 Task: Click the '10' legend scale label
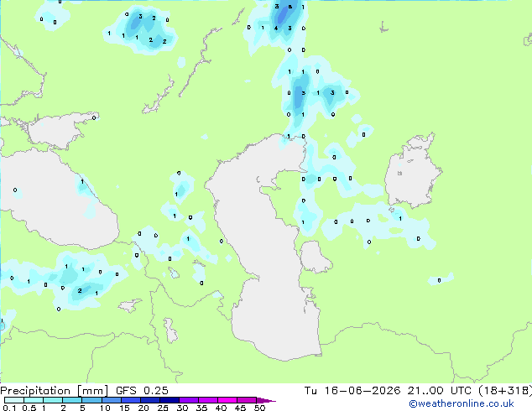105,408
